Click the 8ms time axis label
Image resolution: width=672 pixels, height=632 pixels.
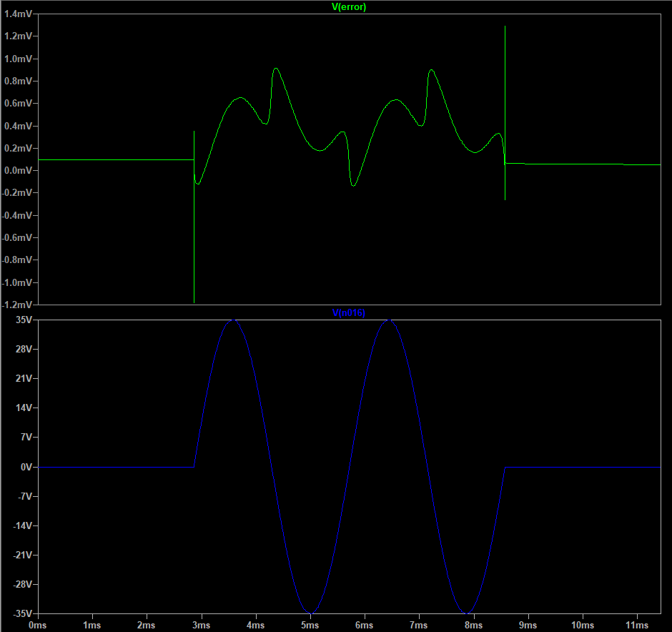[x=474, y=626]
